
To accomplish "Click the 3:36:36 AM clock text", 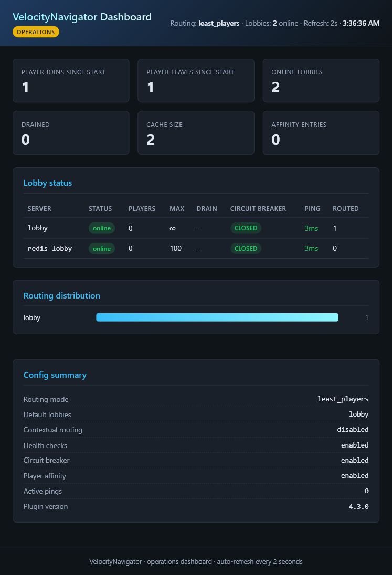I will pyautogui.click(x=361, y=23).
